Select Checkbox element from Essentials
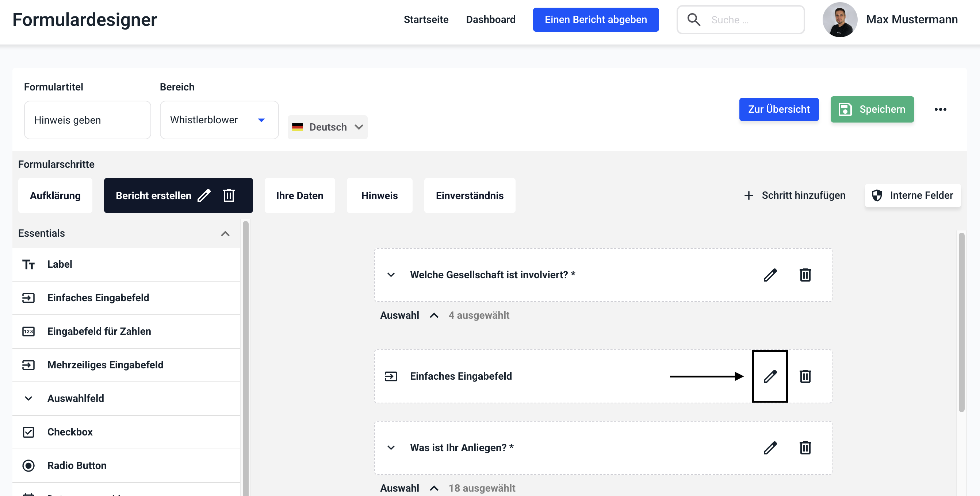Screen dimensions: 980x496 70,432
